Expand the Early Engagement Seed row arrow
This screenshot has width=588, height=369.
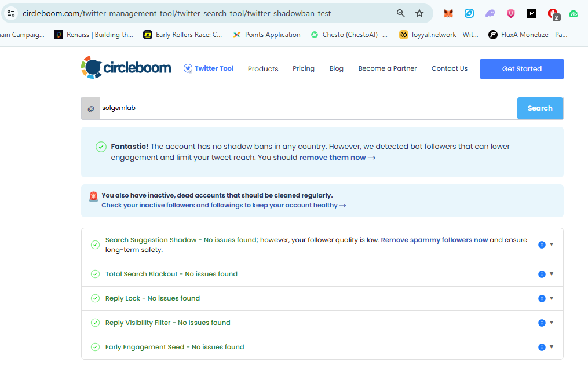[552, 347]
